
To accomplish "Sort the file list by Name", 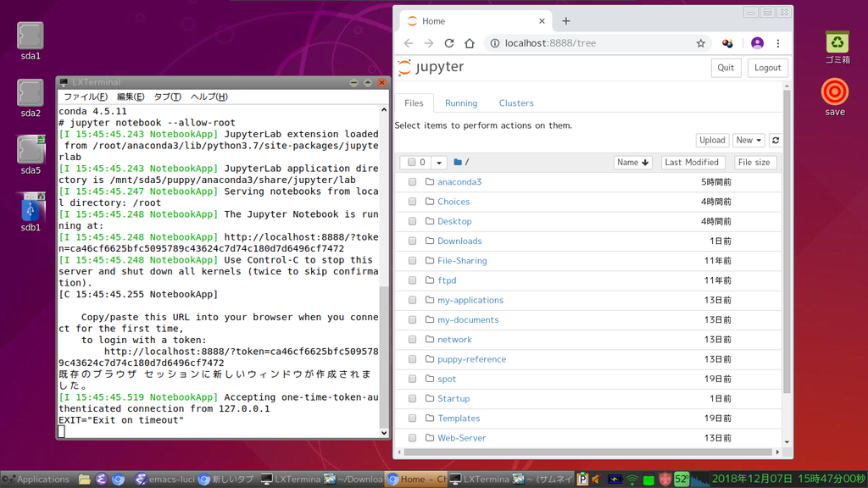I will (632, 162).
